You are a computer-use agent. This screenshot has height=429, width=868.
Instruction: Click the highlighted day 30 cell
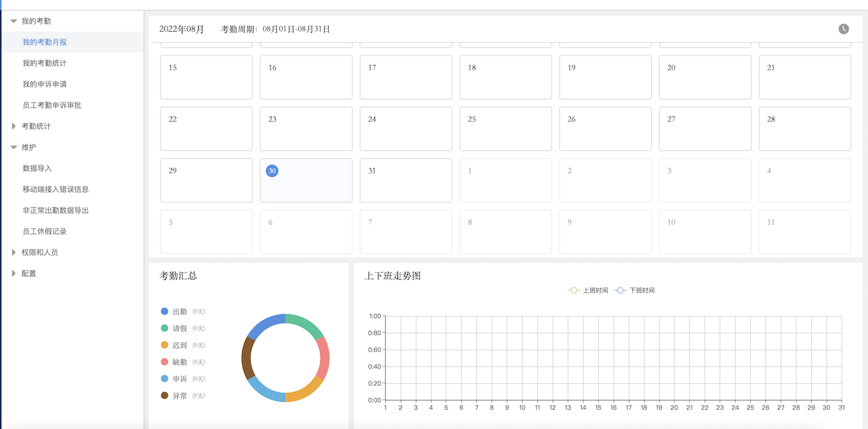(306, 180)
